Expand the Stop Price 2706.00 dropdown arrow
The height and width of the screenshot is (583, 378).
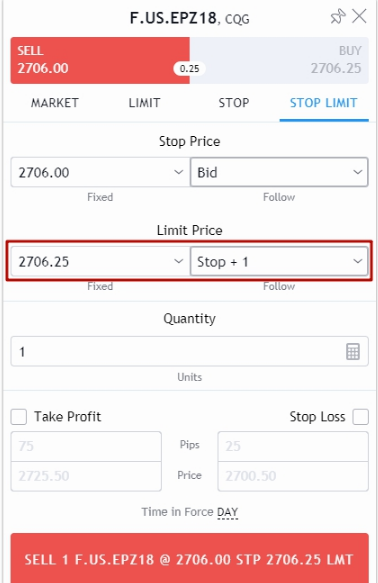point(179,172)
